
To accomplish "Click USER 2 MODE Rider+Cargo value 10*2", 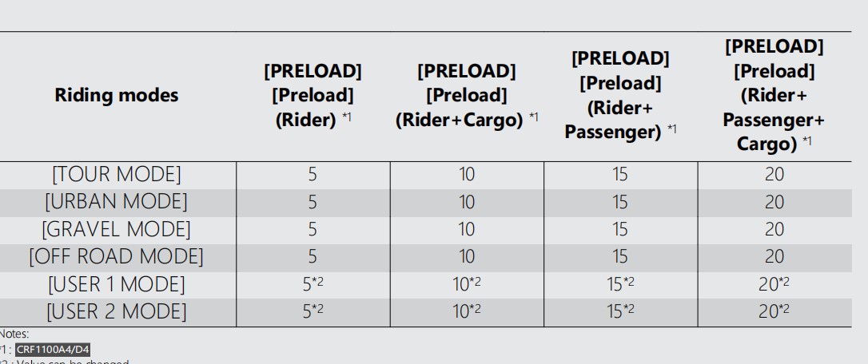I will coord(467,311).
